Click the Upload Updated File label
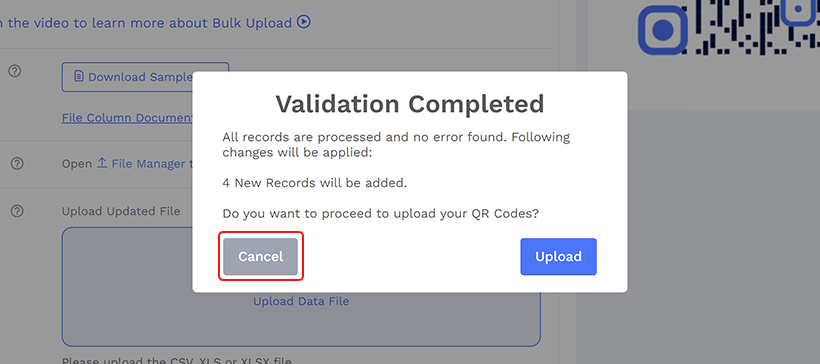 (x=121, y=211)
